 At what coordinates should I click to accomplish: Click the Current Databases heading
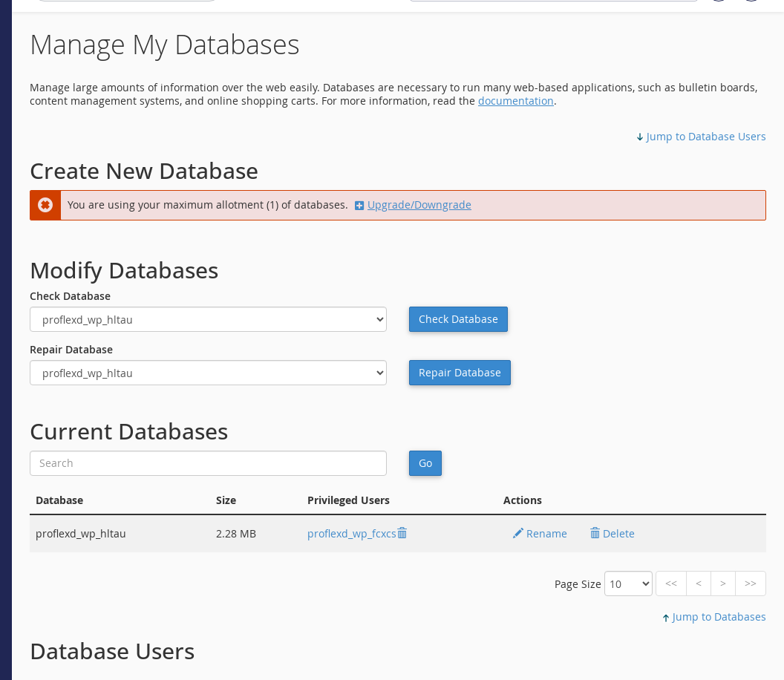(x=129, y=431)
